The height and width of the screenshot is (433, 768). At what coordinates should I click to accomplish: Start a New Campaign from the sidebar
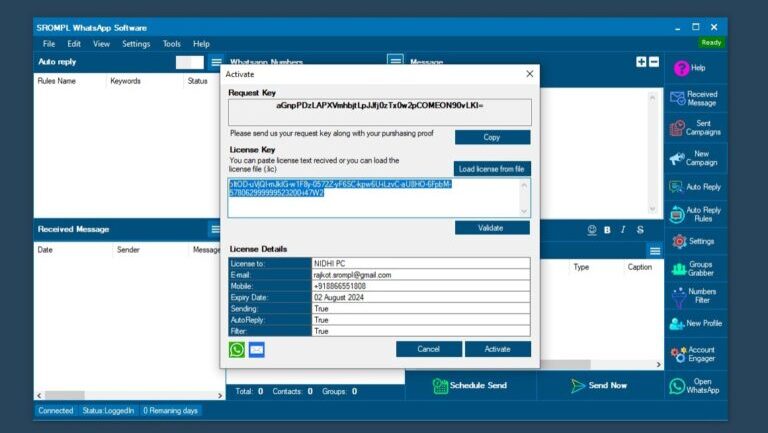tap(696, 158)
